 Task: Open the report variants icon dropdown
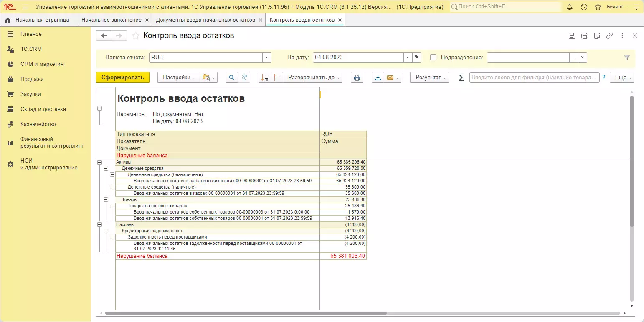209,78
